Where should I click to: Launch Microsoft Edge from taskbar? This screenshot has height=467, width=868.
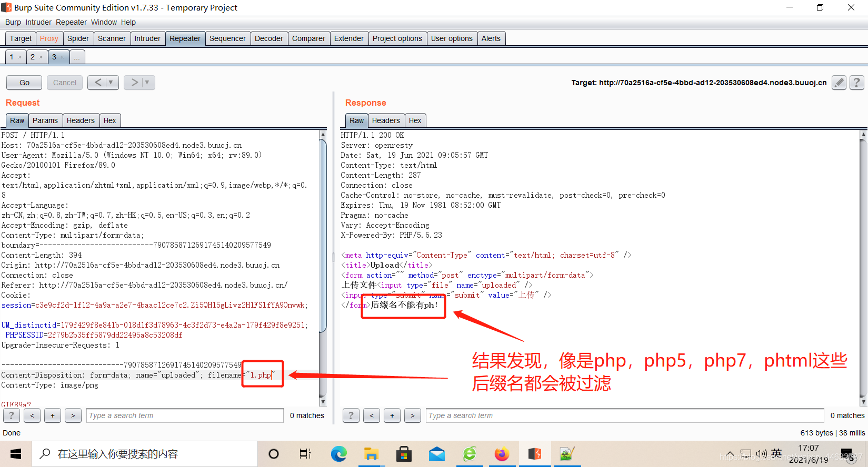point(338,454)
